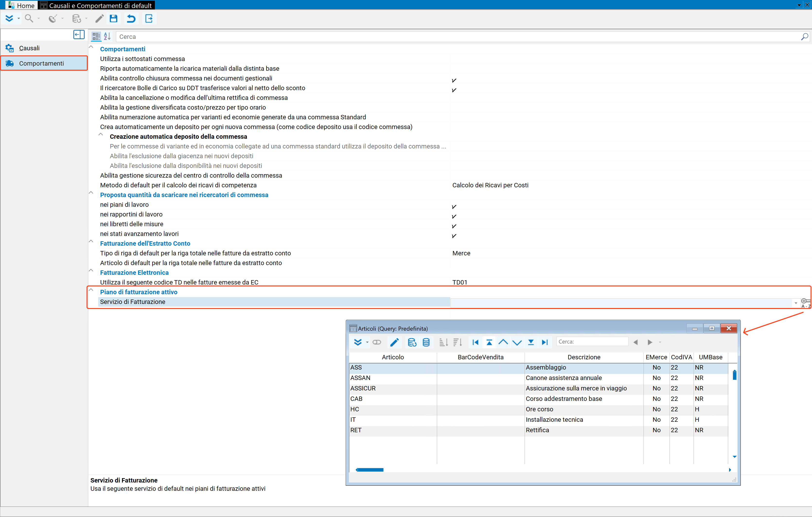This screenshot has height=517, width=812.
Task: Sort by the BarCodeVendita column header
Action: (481, 357)
